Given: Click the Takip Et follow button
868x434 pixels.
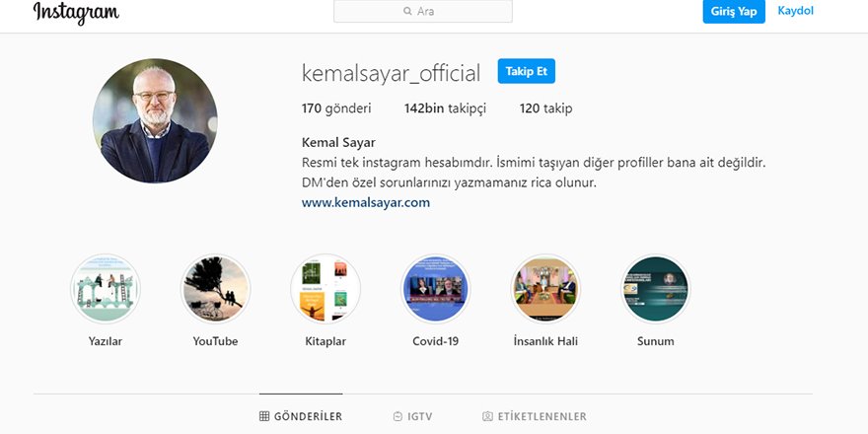Looking at the screenshot, I should click(527, 72).
